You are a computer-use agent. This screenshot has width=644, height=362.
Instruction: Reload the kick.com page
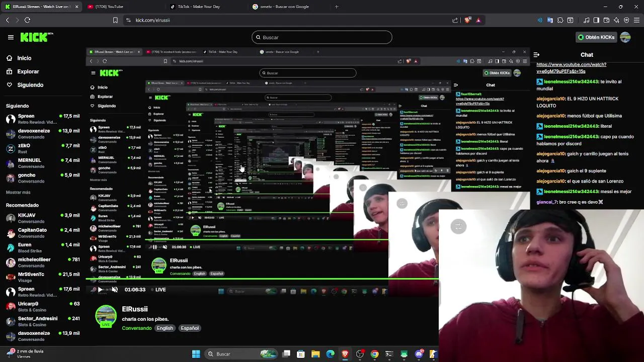[27, 20]
